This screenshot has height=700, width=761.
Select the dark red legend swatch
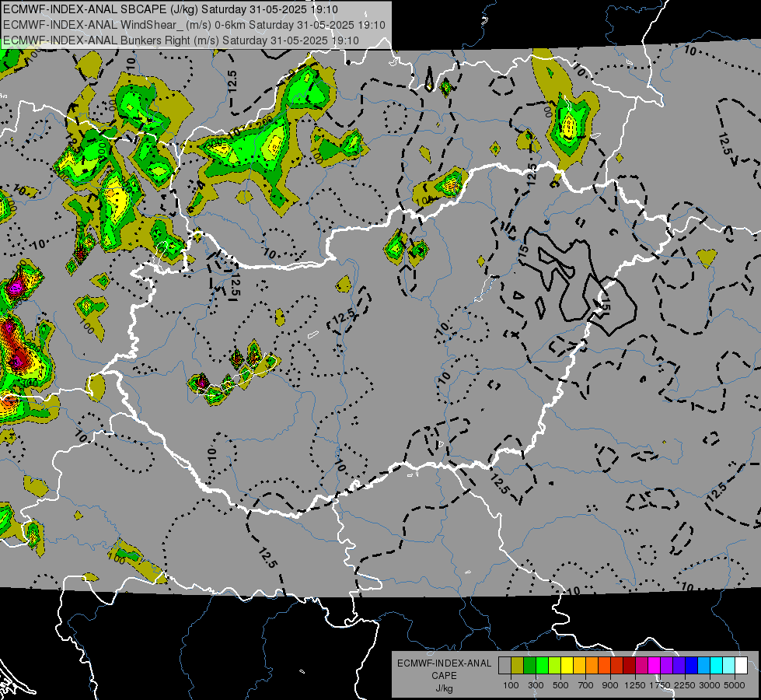pos(629,666)
